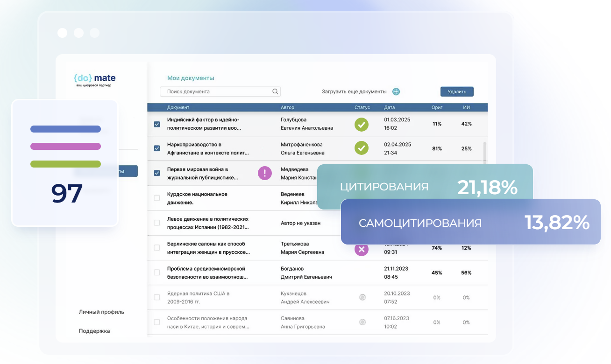611x364 pixels.
Task: Click the processing spinner icon on Ядерная политика США row
Action: 362,297
